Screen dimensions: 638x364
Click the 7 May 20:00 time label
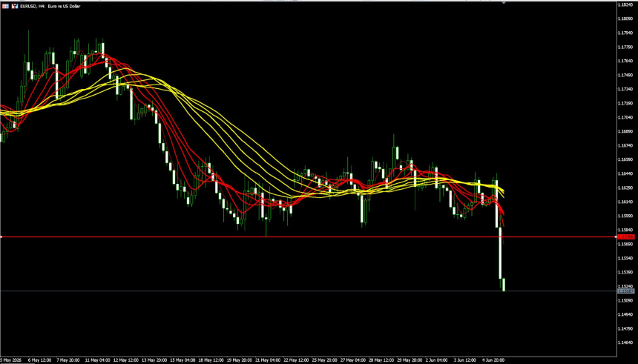tap(68, 360)
